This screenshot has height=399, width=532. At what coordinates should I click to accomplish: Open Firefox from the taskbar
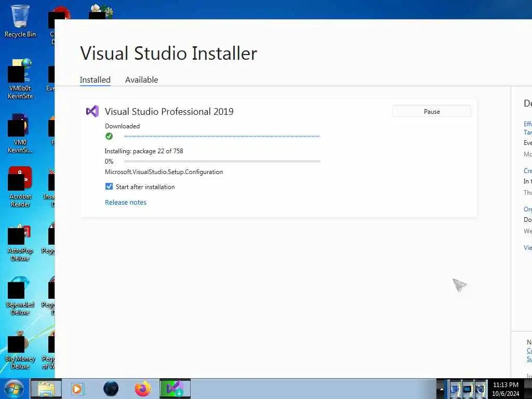coord(143,389)
